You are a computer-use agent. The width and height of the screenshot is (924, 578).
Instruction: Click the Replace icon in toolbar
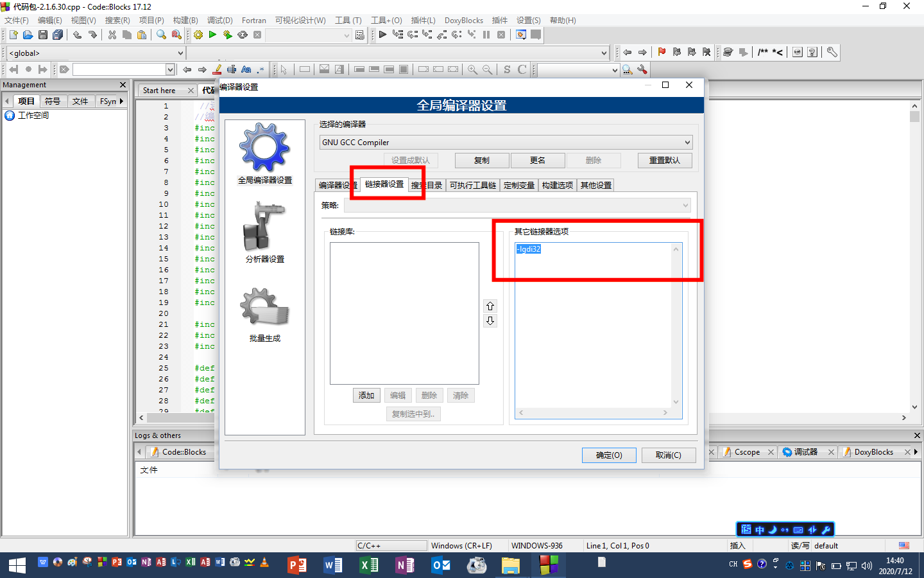(176, 35)
